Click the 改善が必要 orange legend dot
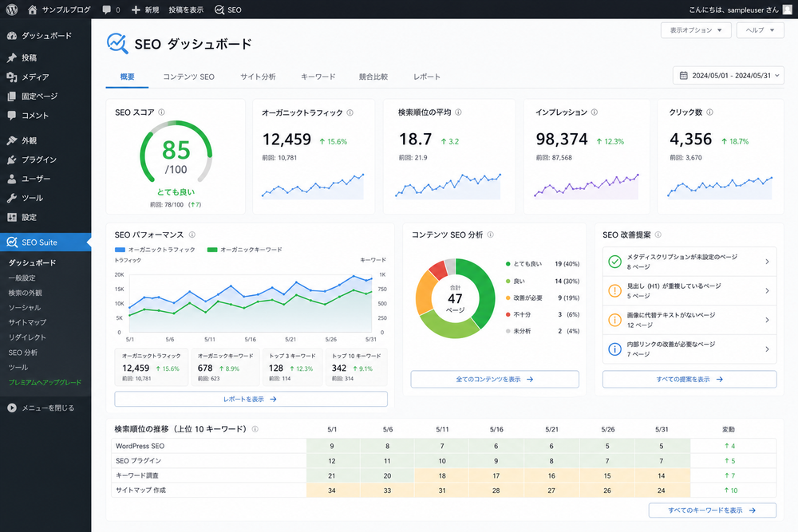798x532 pixels. 508,298
